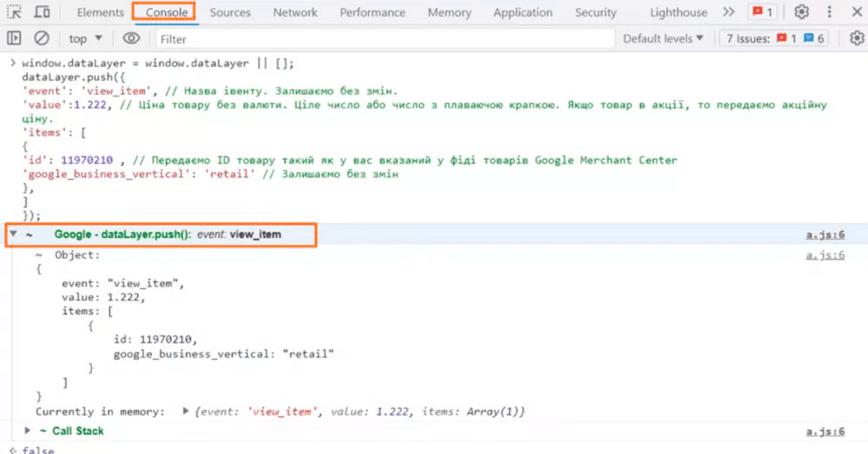Open a.js:6 link on dataLayer.push row

(825, 234)
